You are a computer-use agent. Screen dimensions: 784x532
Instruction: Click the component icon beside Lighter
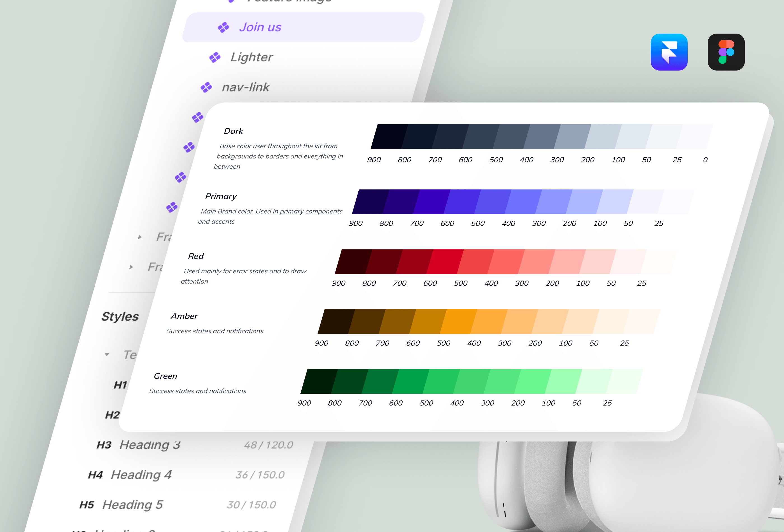(215, 57)
